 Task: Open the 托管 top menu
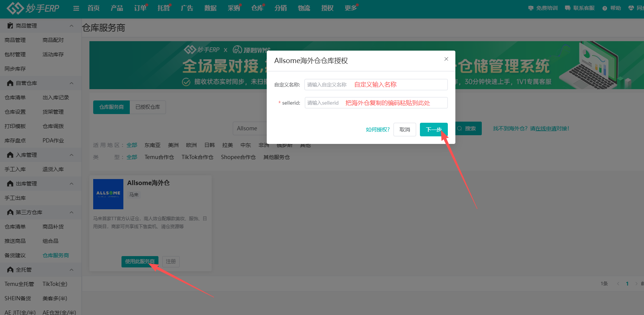(x=164, y=8)
